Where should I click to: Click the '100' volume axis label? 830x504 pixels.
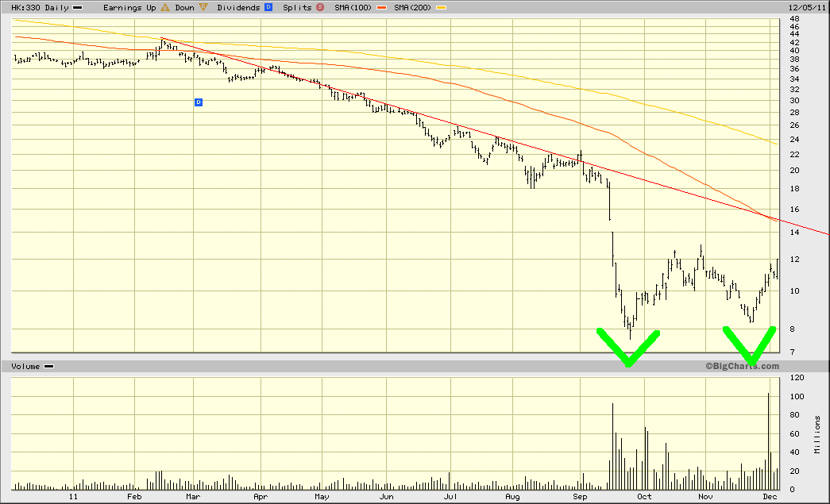click(x=797, y=396)
